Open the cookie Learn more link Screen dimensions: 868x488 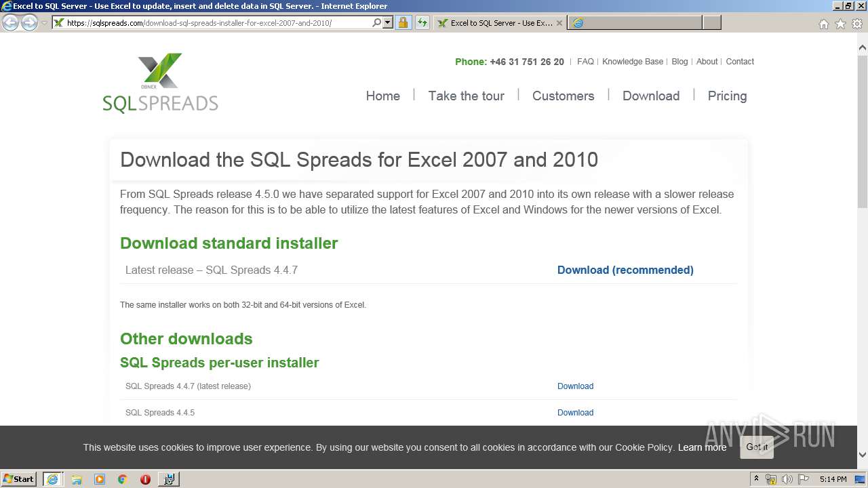click(702, 447)
